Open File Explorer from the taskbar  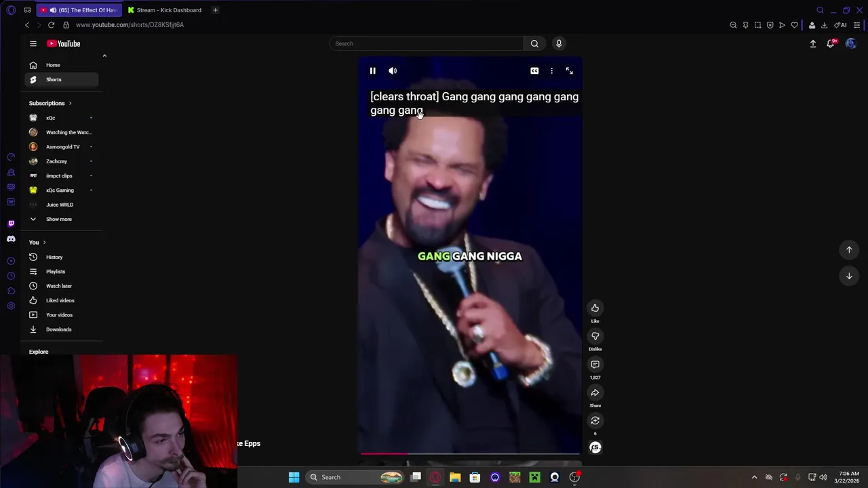pos(455,477)
